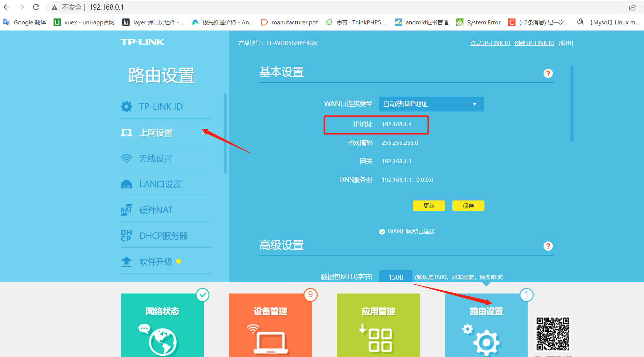Image resolution: width=644 pixels, height=357 pixels.
Task: Click the QR code image
Action: [x=553, y=334]
